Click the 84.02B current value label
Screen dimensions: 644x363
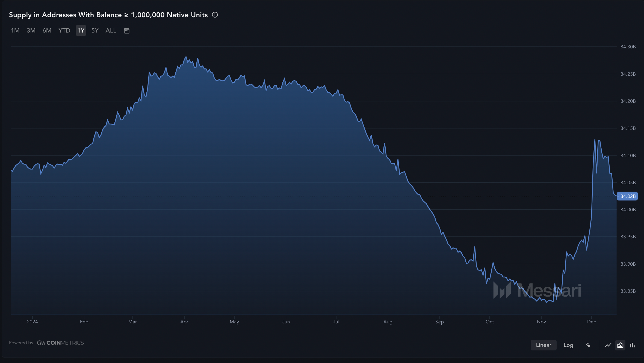pos(627,196)
